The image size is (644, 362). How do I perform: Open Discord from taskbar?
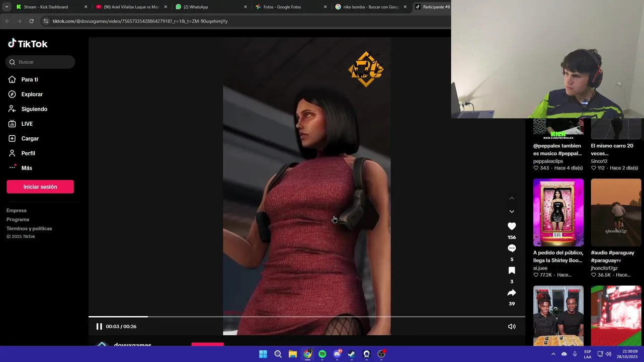[x=337, y=354]
